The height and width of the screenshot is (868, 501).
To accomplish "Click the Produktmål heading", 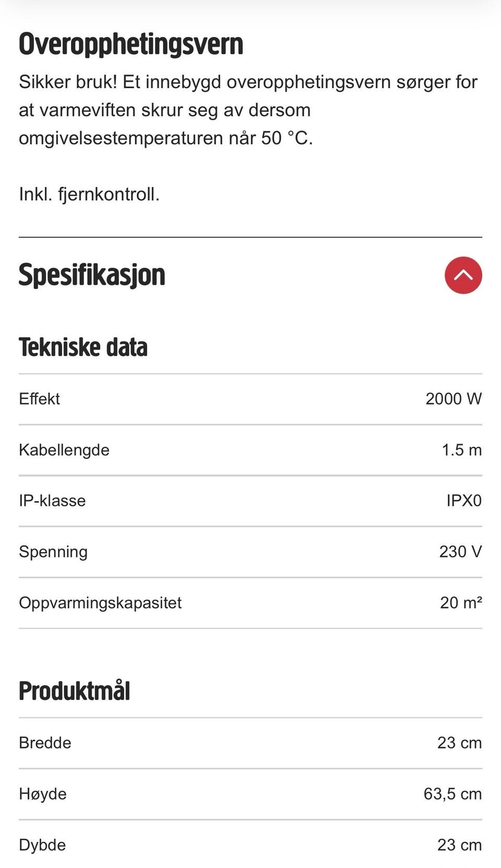I will coord(74,691).
